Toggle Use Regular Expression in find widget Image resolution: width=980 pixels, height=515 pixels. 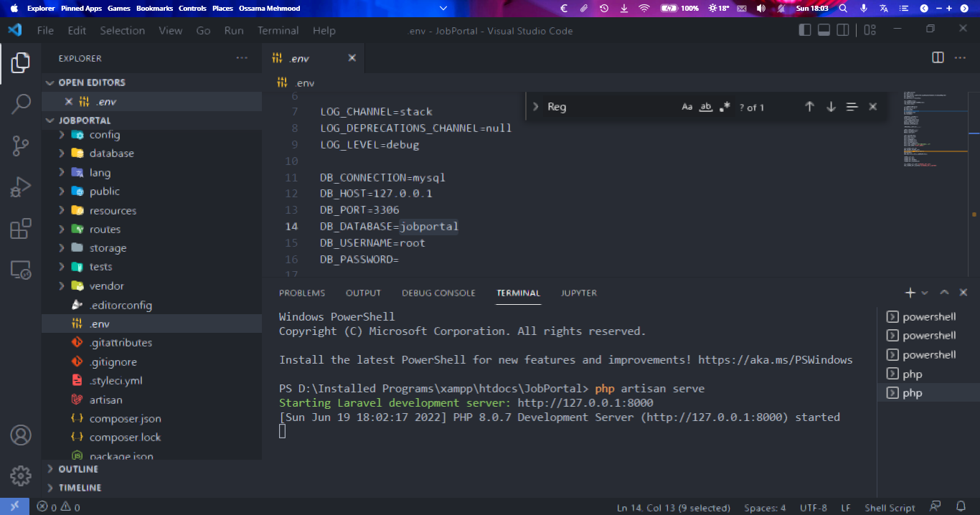(x=725, y=107)
